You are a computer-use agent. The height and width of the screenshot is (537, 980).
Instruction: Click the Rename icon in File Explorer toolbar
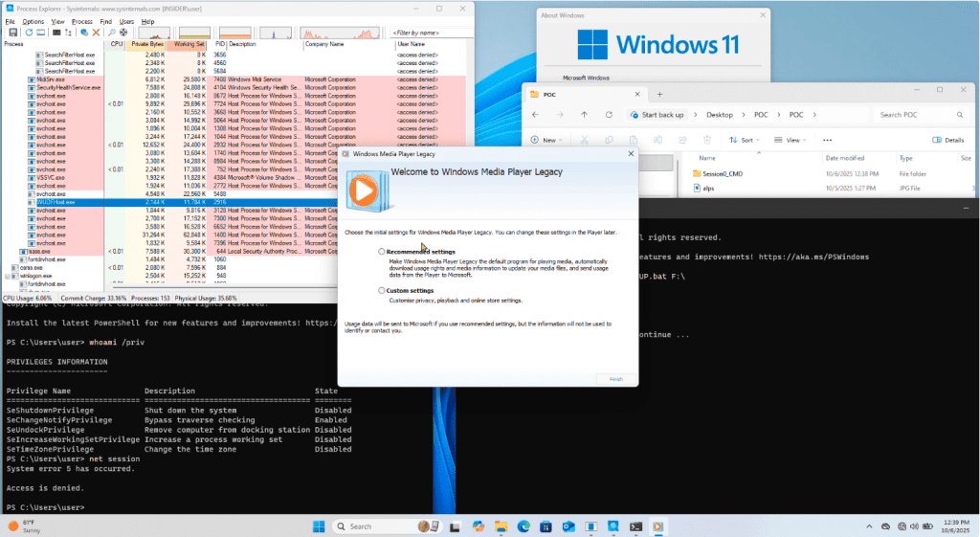[x=657, y=140]
